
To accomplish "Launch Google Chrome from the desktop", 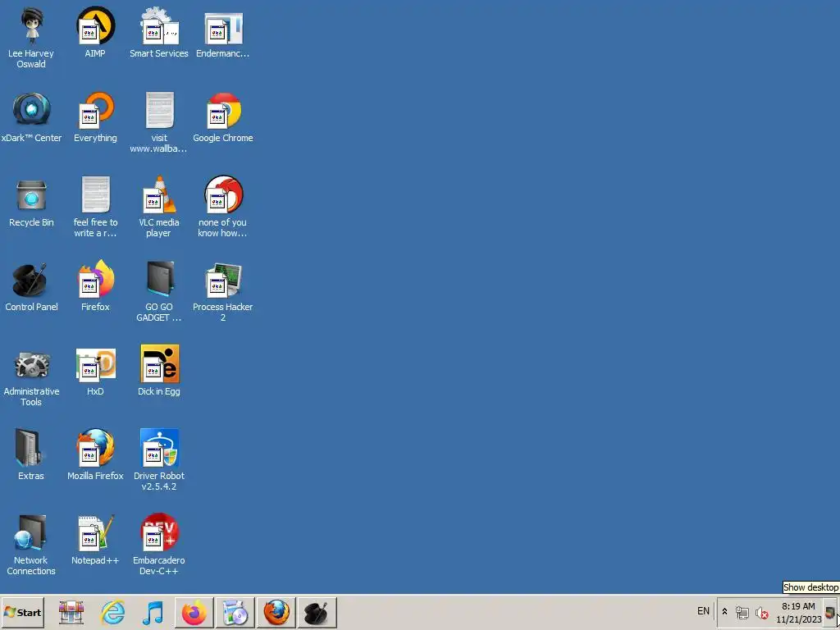I will (x=223, y=116).
